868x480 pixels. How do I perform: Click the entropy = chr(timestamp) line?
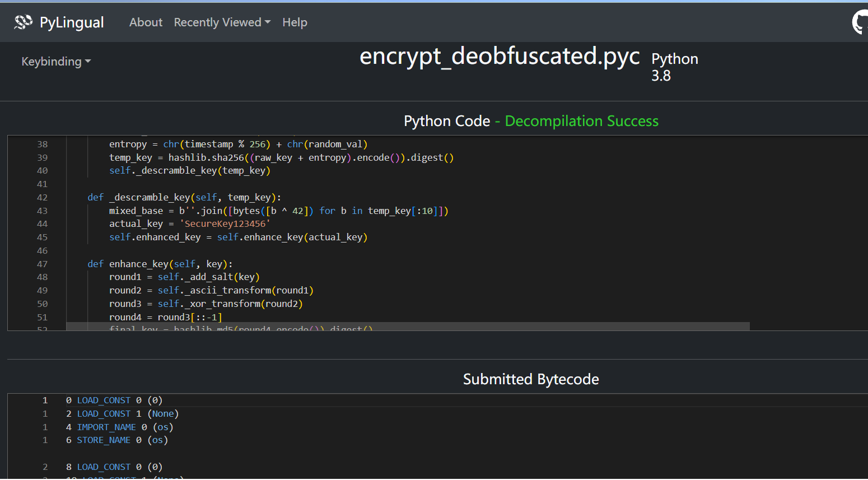tap(238, 145)
